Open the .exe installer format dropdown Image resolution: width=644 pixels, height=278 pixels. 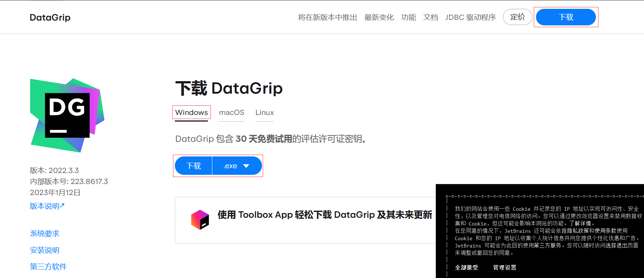237,166
